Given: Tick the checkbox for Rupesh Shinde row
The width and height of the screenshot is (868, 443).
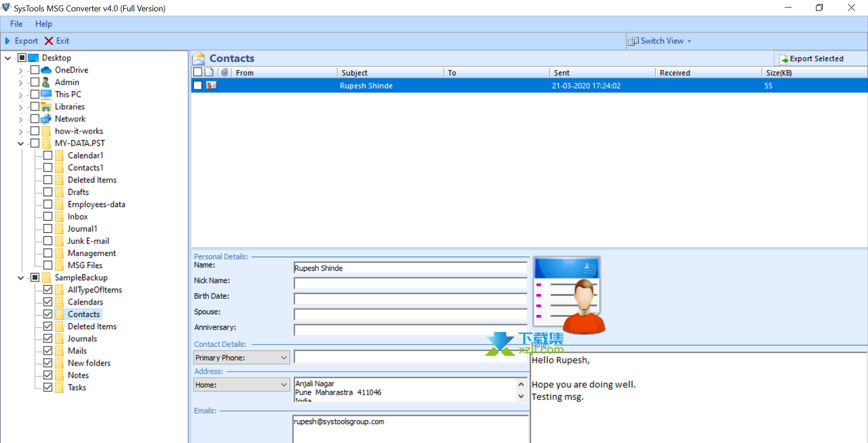Looking at the screenshot, I should click(198, 86).
